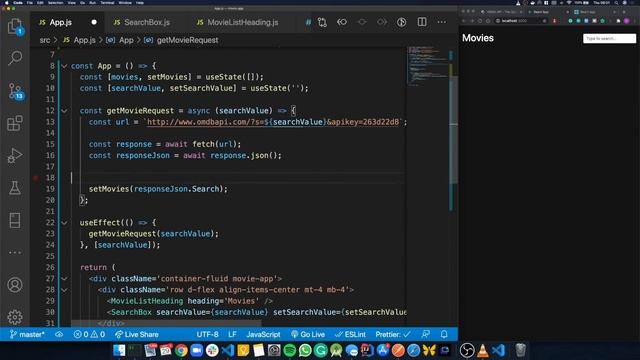Show additional views via ellipsis in activity bar
The height and width of the screenshot is (360, 640).
coord(15,253)
